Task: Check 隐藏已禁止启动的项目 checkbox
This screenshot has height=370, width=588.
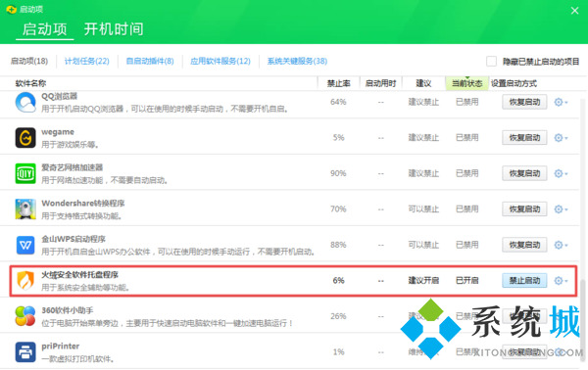Action: coord(491,61)
